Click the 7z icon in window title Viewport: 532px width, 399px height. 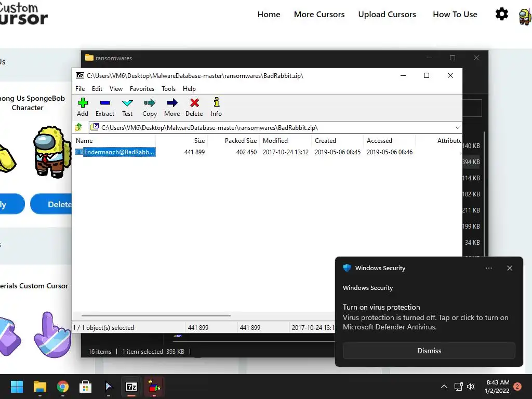80,75
